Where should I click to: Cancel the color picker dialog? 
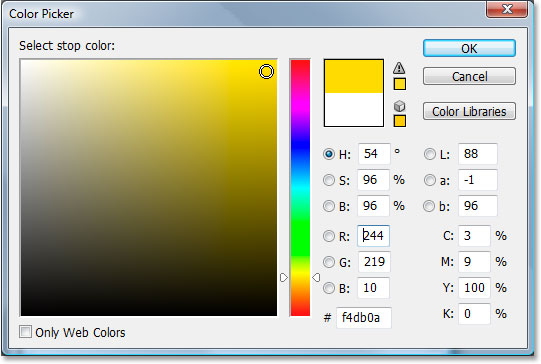pos(469,76)
